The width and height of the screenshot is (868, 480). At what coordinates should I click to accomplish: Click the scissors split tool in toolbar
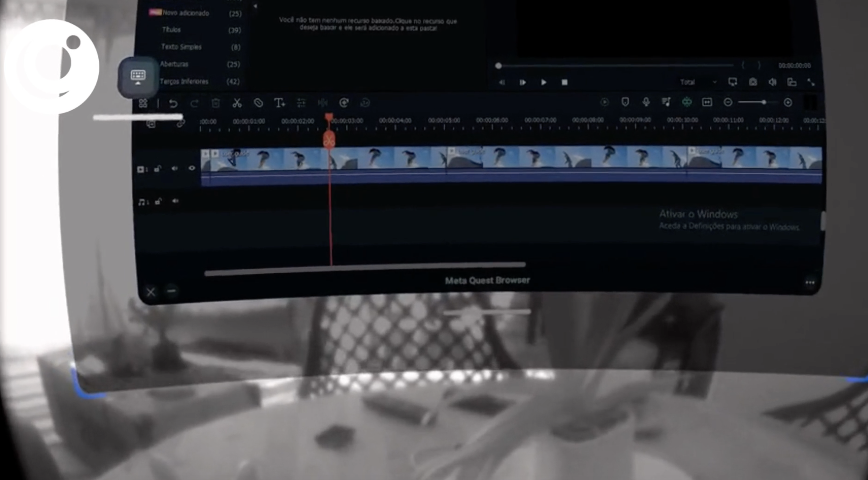tap(237, 103)
